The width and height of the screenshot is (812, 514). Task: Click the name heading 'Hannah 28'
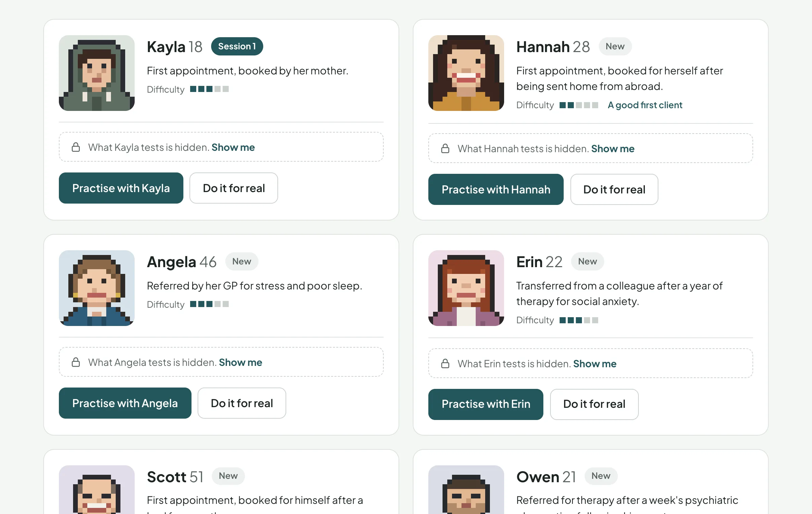(x=553, y=47)
